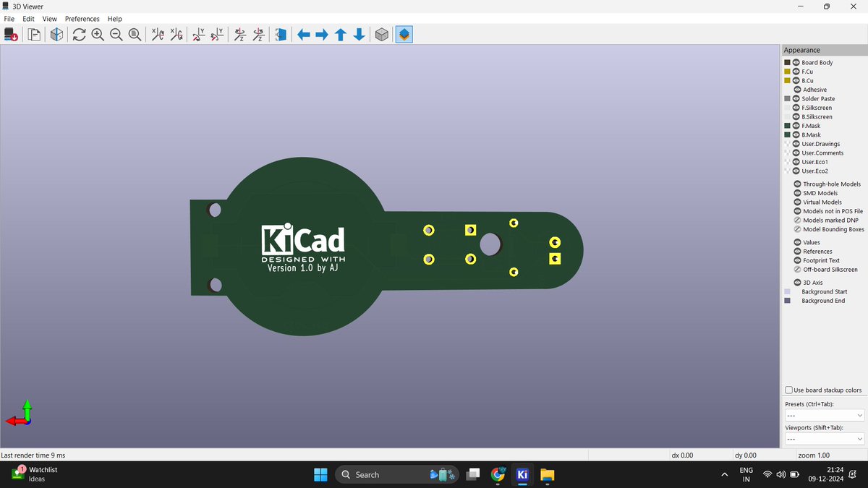Flip the board view

pos(280,34)
